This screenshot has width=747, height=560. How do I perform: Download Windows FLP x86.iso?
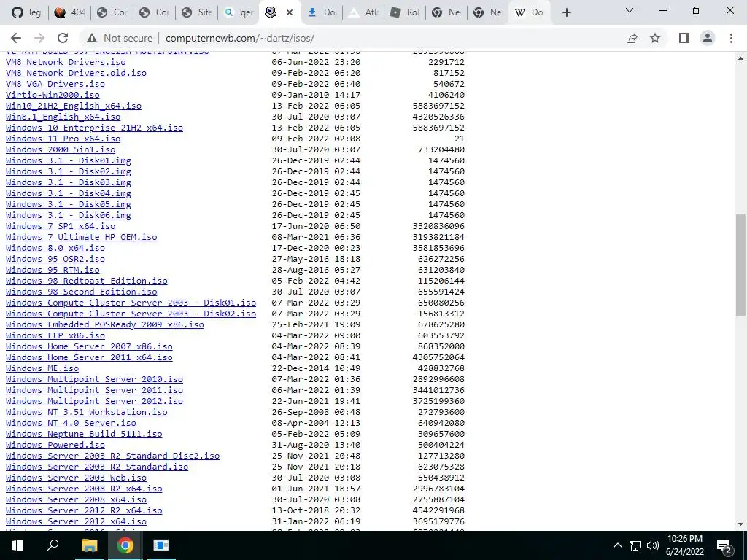click(x=55, y=335)
